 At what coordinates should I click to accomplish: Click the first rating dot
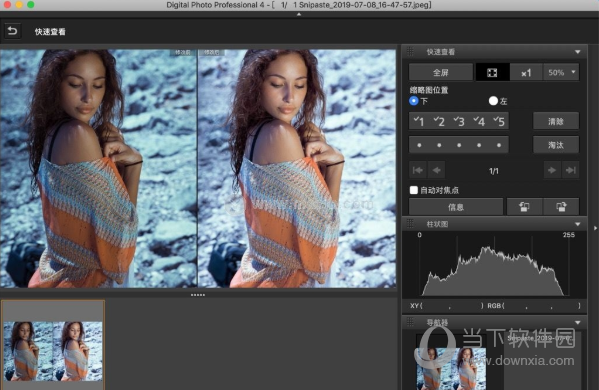419,145
